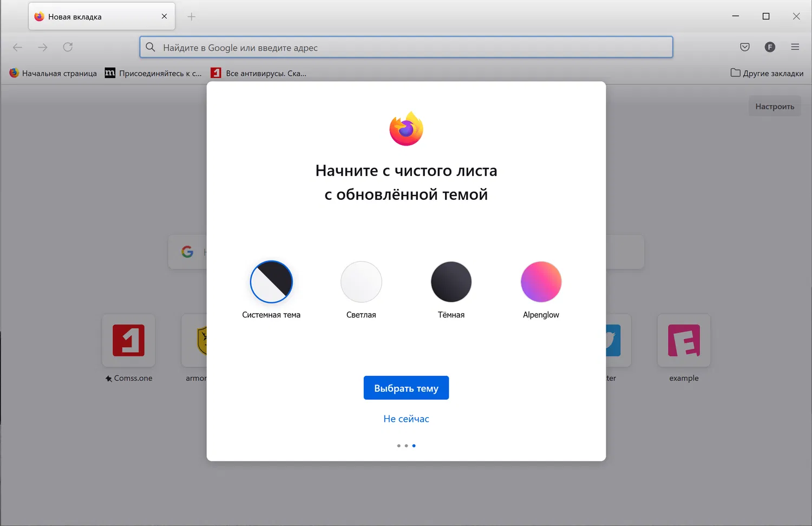Open the Начальная страница bookmark

53,73
